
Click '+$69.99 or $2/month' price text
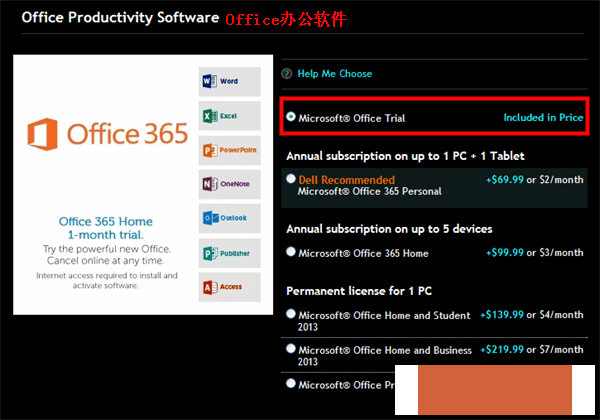coord(535,180)
